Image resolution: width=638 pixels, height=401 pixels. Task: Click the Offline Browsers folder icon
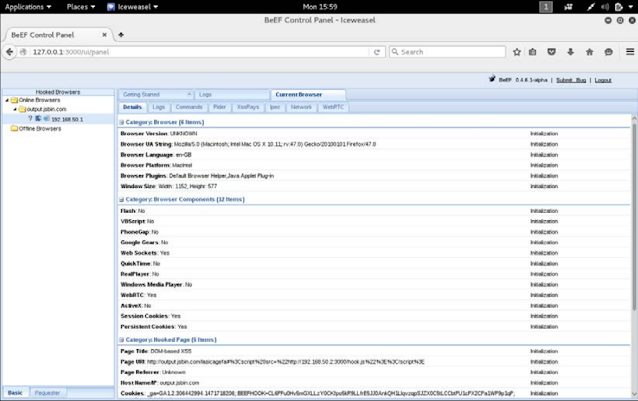click(15, 129)
